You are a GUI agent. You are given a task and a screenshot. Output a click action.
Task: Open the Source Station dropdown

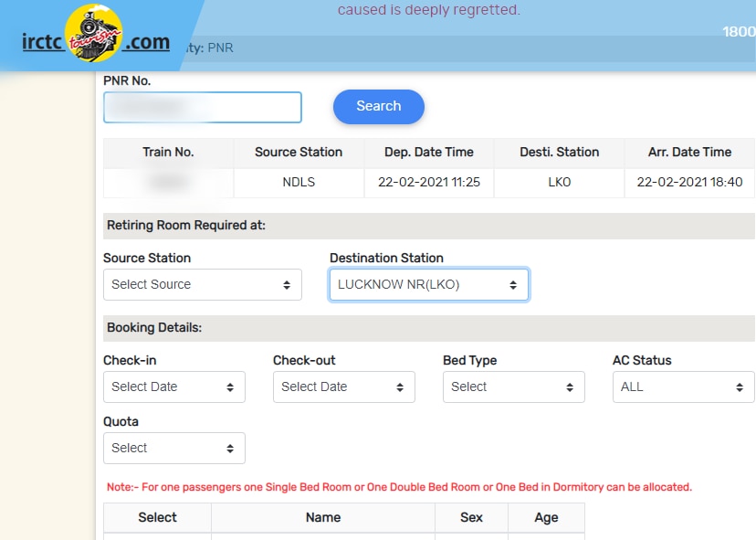[202, 284]
